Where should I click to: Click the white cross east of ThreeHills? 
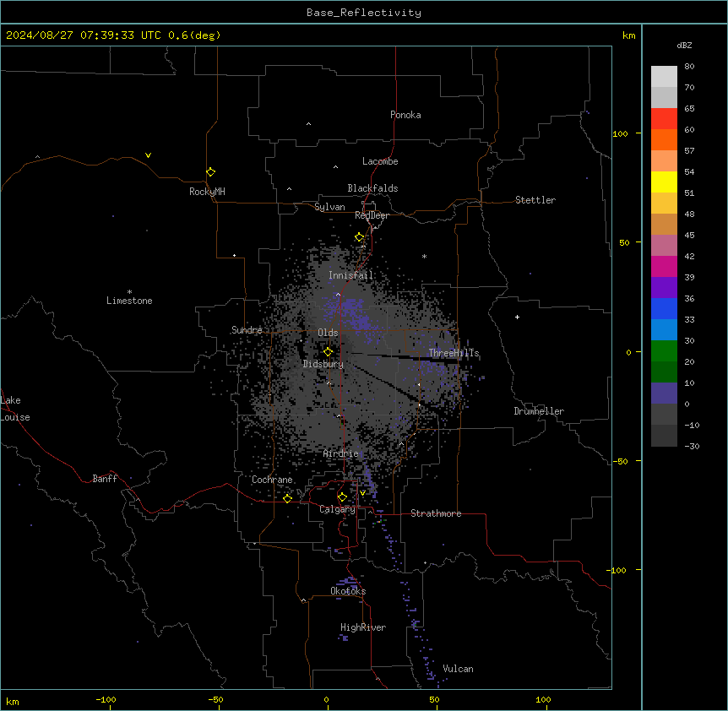coord(517,317)
